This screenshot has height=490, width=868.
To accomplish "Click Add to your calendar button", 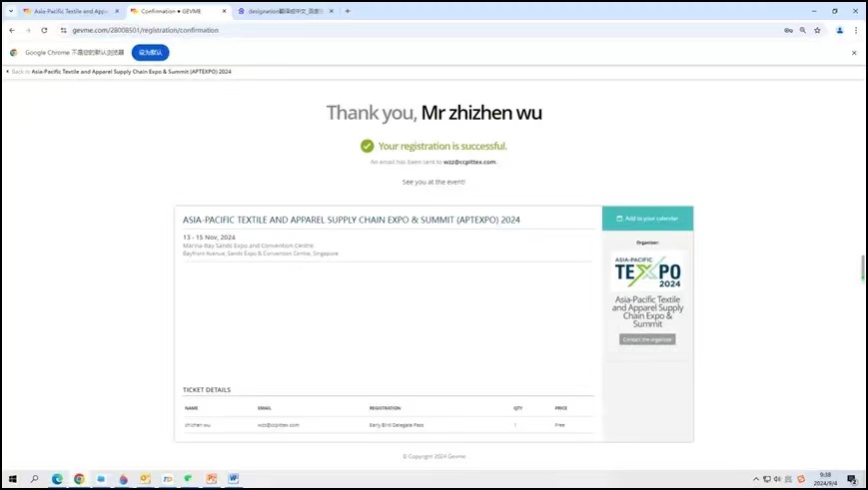I will pos(647,219).
